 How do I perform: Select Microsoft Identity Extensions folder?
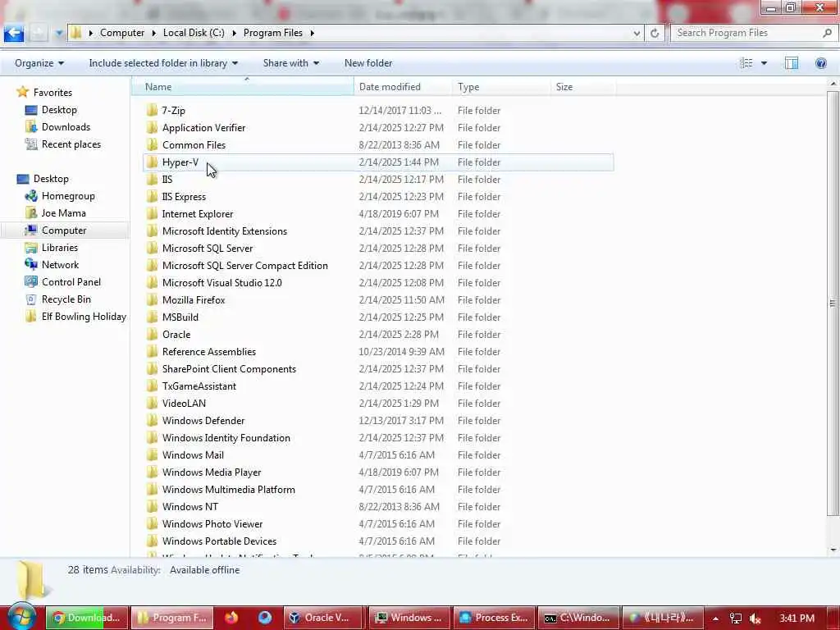pyautogui.click(x=378, y=231)
